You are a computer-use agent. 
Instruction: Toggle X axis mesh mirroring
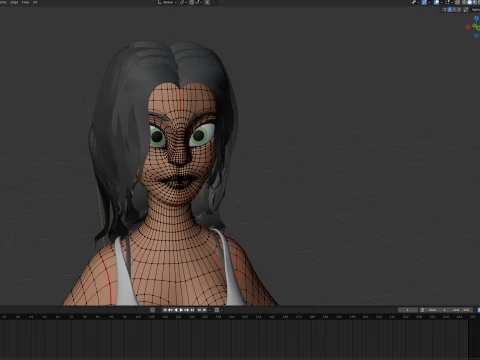point(449,10)
